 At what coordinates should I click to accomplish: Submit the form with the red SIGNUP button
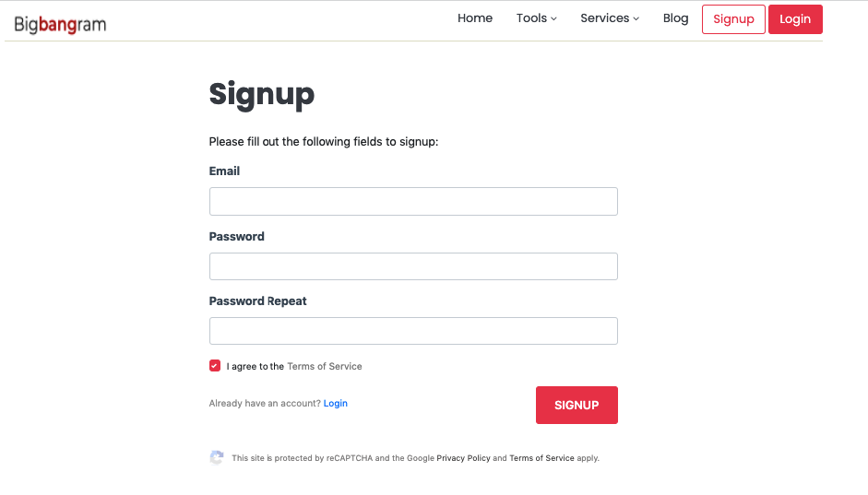577,406
